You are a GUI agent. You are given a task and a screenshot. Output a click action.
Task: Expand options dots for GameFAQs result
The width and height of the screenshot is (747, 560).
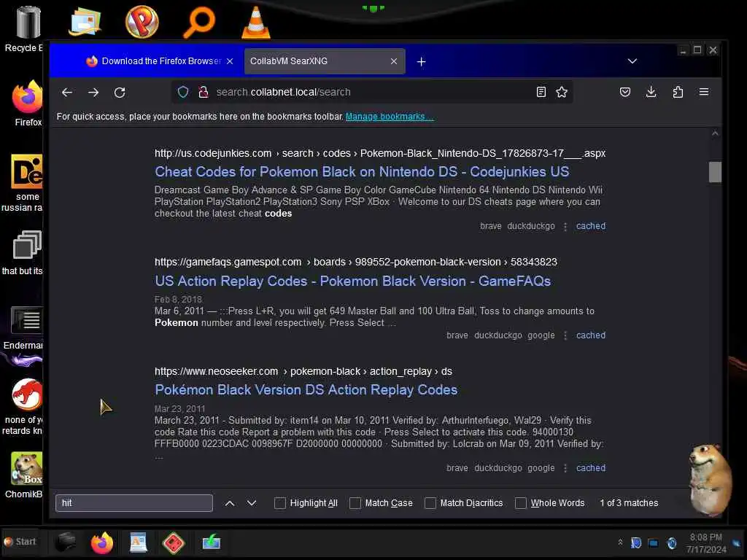point(565,335)
